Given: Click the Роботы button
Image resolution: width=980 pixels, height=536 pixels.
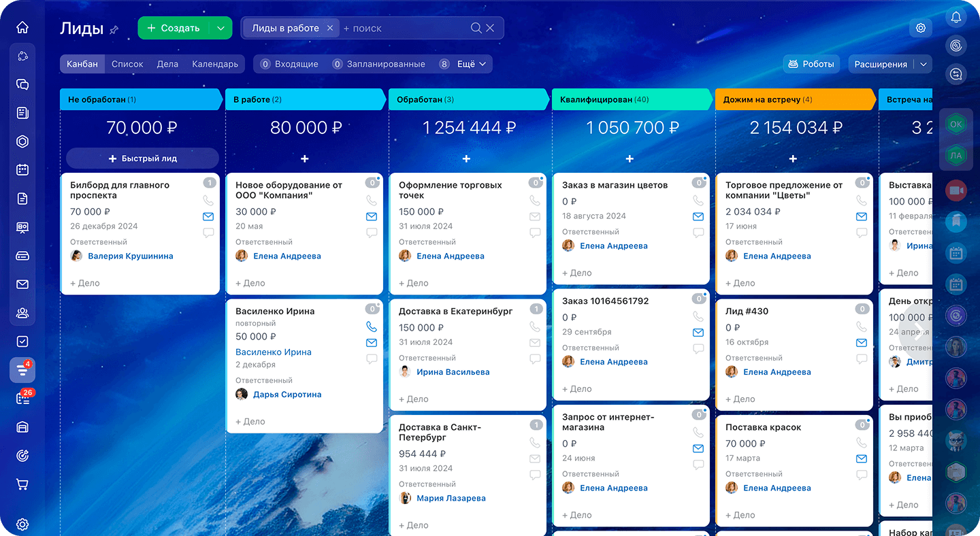Looking at the screenshot, I should click(811, 64).
